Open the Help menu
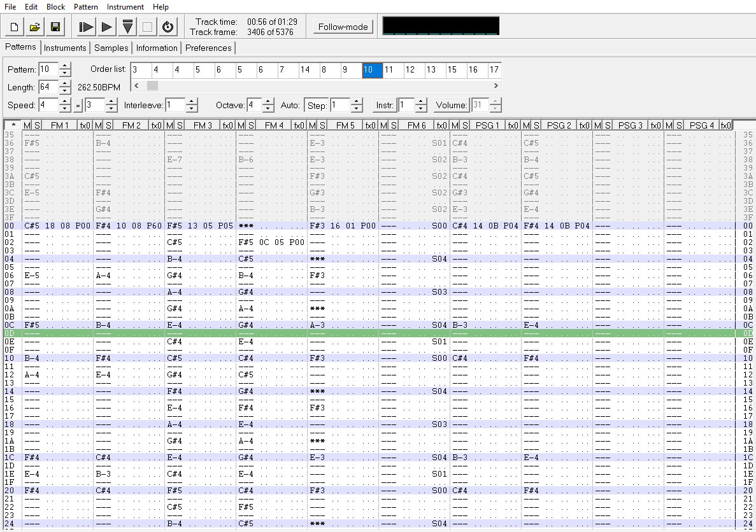The image size is (756, 532). pyautogui.click(x=160, y=7)
